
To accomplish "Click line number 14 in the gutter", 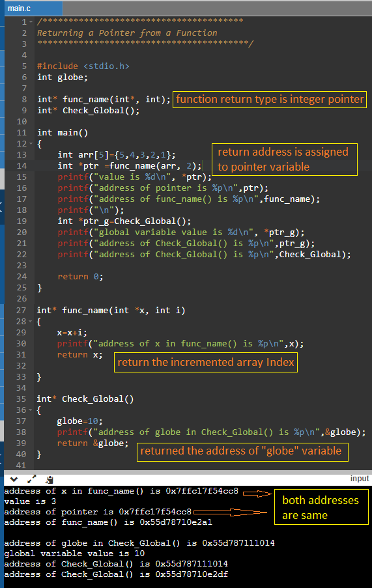I will (x=21, y=166).
